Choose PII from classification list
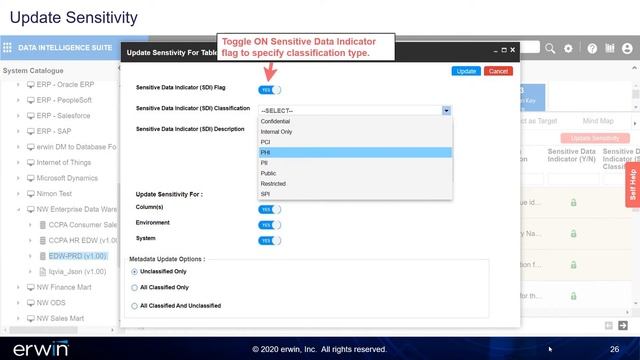The image size is (640, 360). pos(355,163)
